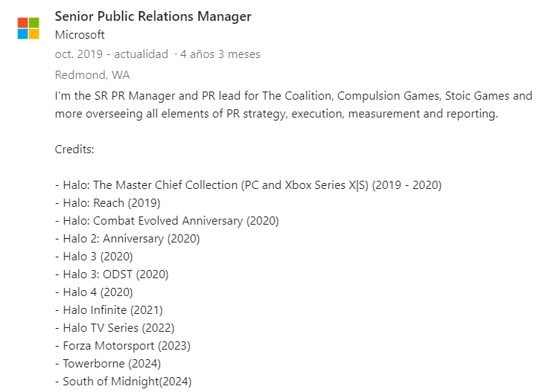Open the Microsoft company name link
The height and width of the screenshot is (392, 551).
(80, 35)
